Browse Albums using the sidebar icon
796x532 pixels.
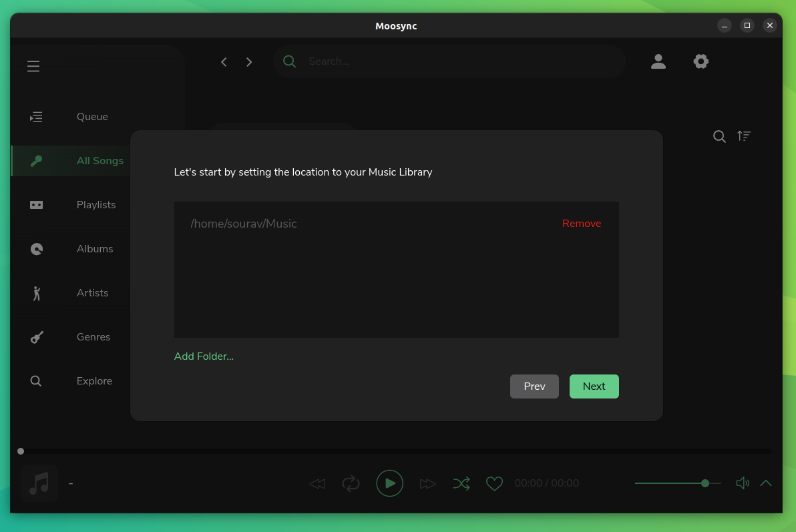tap(36, 248)
